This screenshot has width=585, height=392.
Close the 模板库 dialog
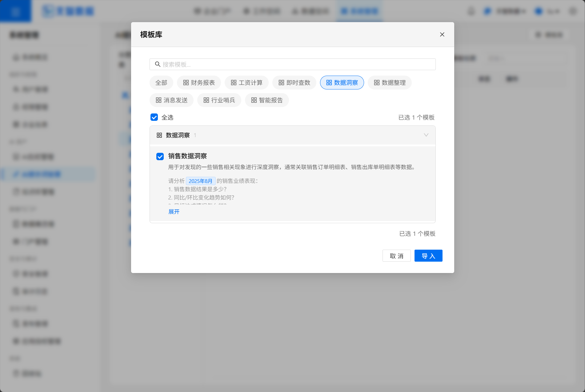(442, 34)
